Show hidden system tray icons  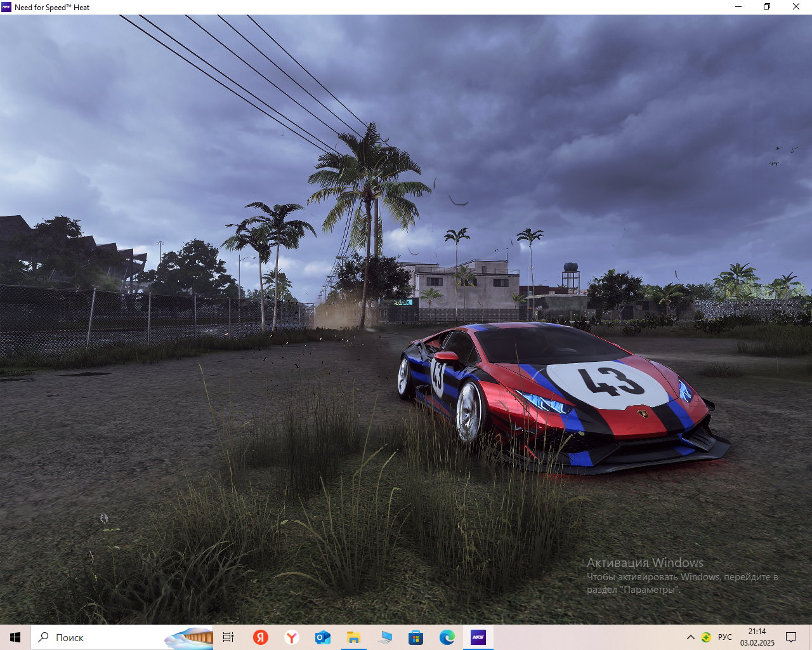point(691,637)
